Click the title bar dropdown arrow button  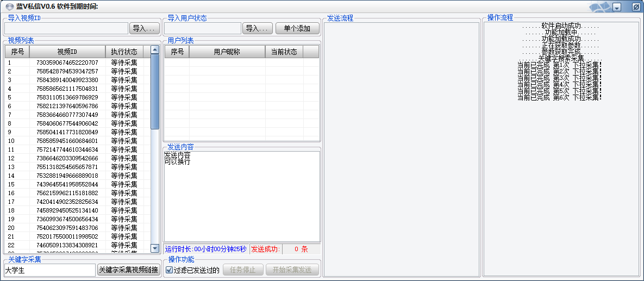616,7
